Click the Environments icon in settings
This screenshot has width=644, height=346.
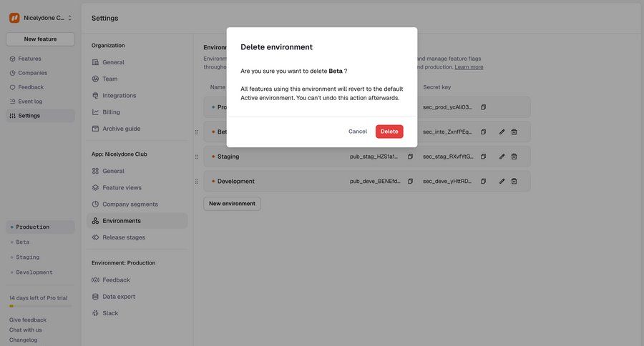[95, 221]
